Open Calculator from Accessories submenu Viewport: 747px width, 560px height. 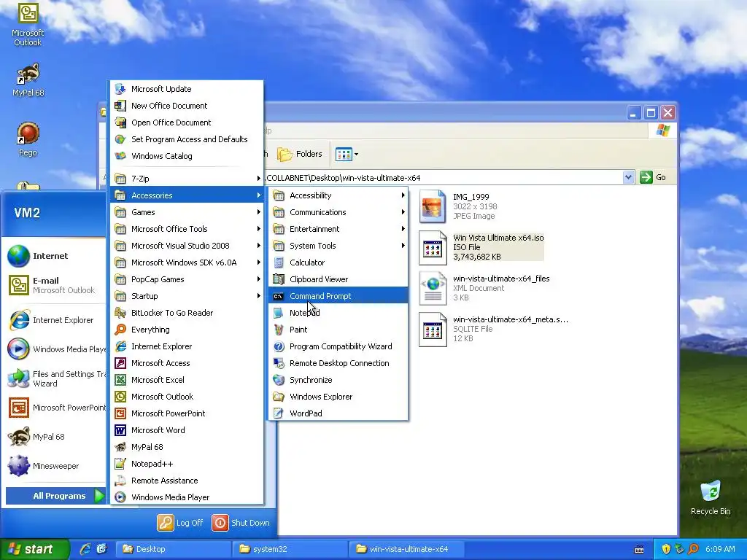[x=338, y=262]
